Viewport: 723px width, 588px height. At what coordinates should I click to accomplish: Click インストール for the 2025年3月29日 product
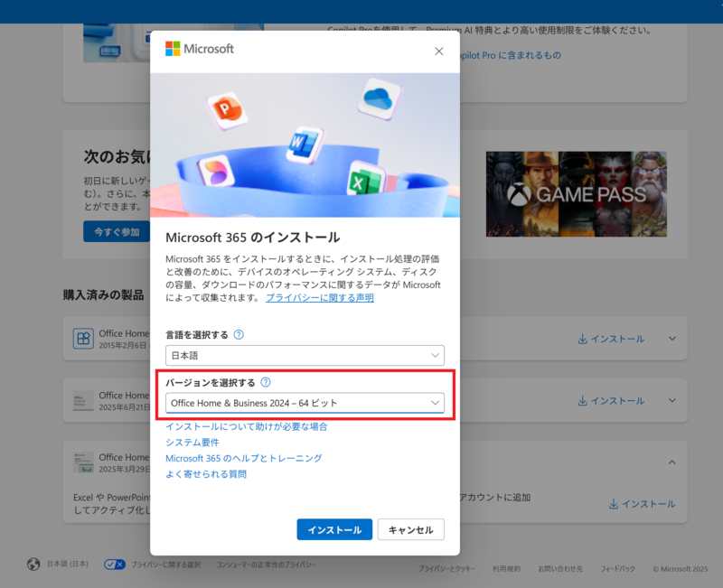(642, 504)
